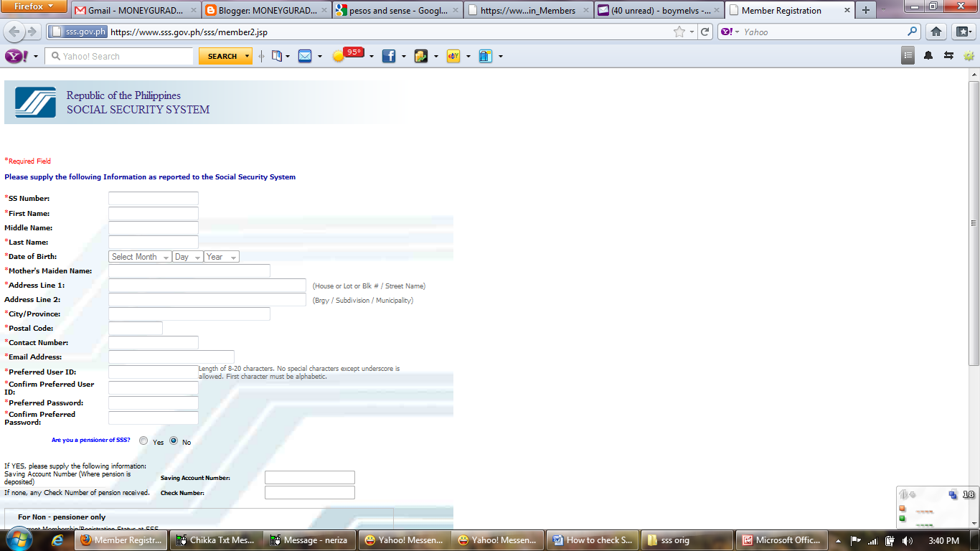Click the browser Back arrow
The height and width of the screenshot is (551, 980).
14,32
